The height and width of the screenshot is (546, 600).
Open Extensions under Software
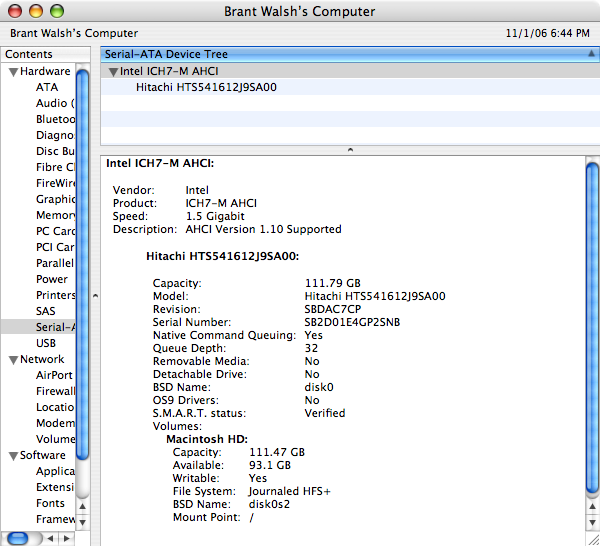click(x=55, y=487)
